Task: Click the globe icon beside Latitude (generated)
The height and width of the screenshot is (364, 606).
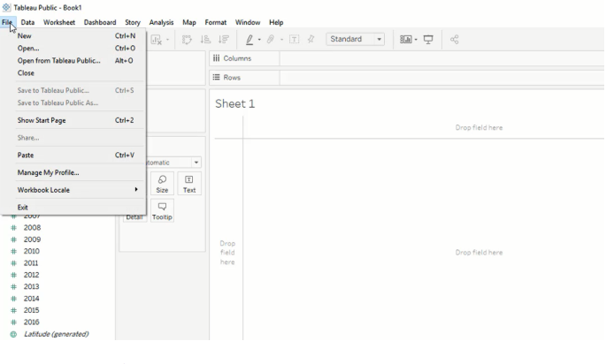Action: pyautogui.click(x=13, y=334)
